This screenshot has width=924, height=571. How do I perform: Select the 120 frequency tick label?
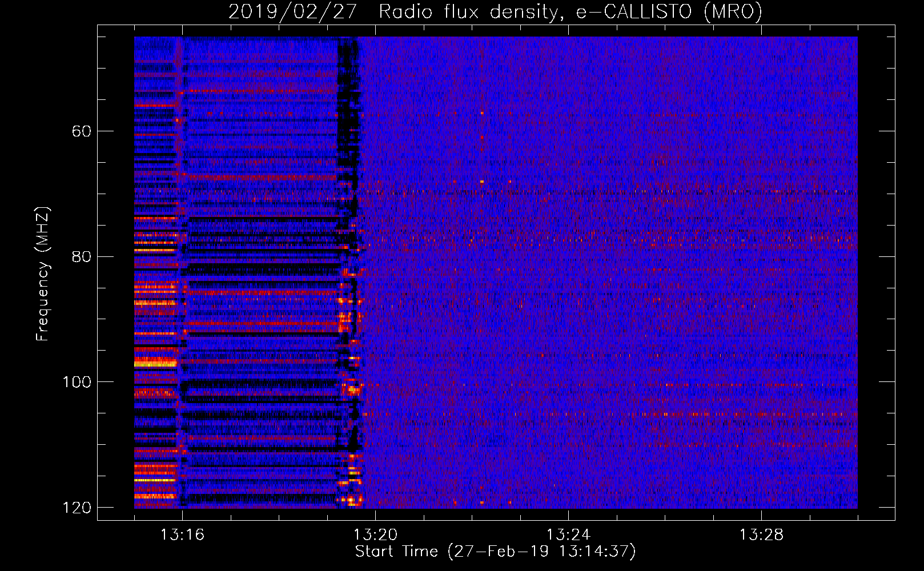(x=77, y=508)
